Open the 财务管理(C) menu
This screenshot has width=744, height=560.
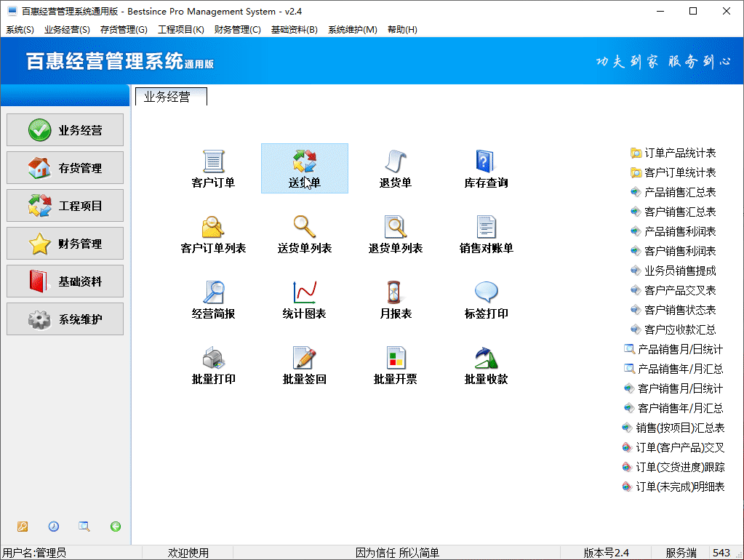point(237,29)
